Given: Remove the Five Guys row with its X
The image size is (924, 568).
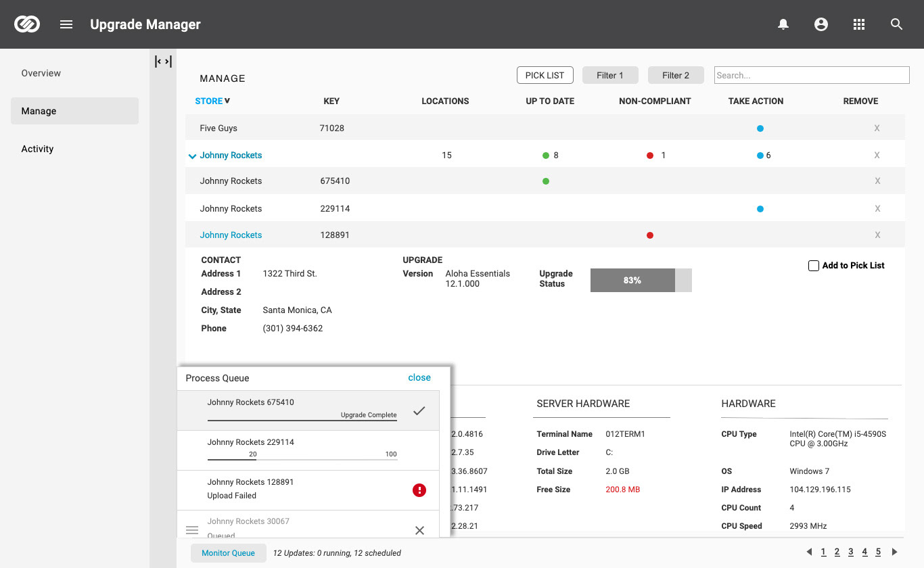Looking at the screenshot, I should point(877,128).
